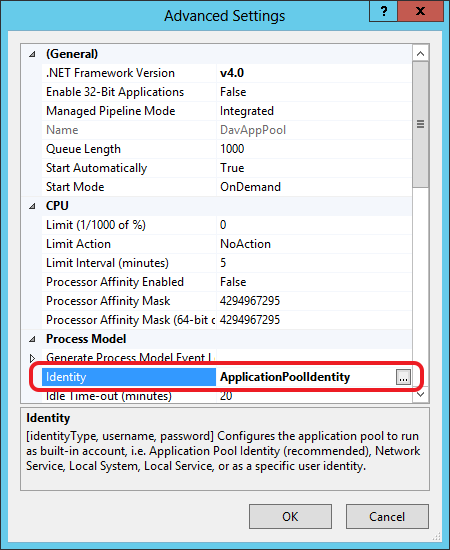Close the Advanced Settings dialog
Screen dimensions: 450x550
point(420,11)
